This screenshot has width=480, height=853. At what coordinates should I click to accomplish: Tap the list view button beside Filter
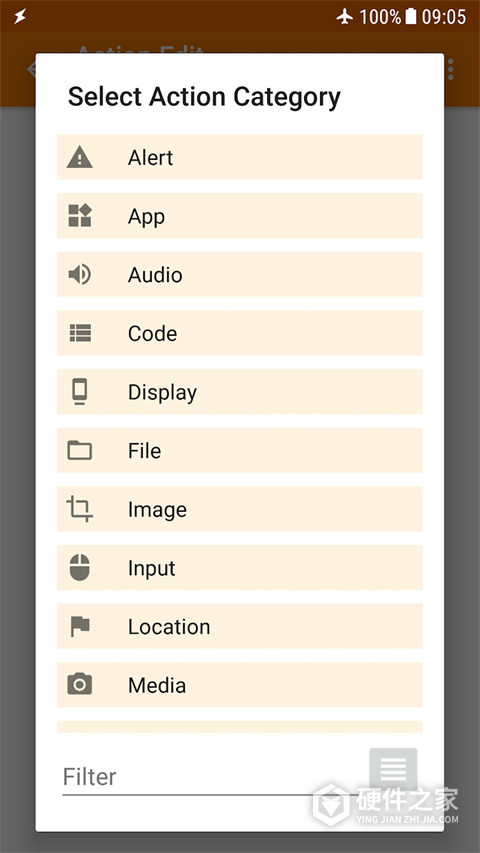point(393,770)
